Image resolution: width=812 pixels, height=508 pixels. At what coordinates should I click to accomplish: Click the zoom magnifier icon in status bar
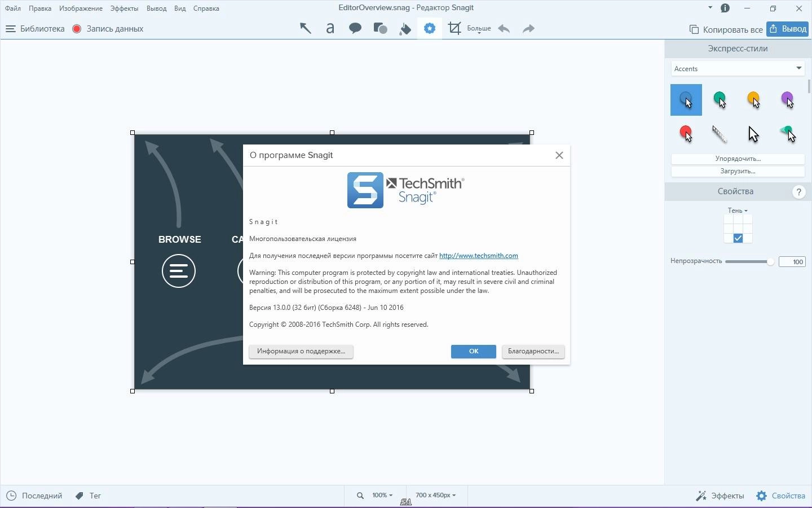point(360,496)
